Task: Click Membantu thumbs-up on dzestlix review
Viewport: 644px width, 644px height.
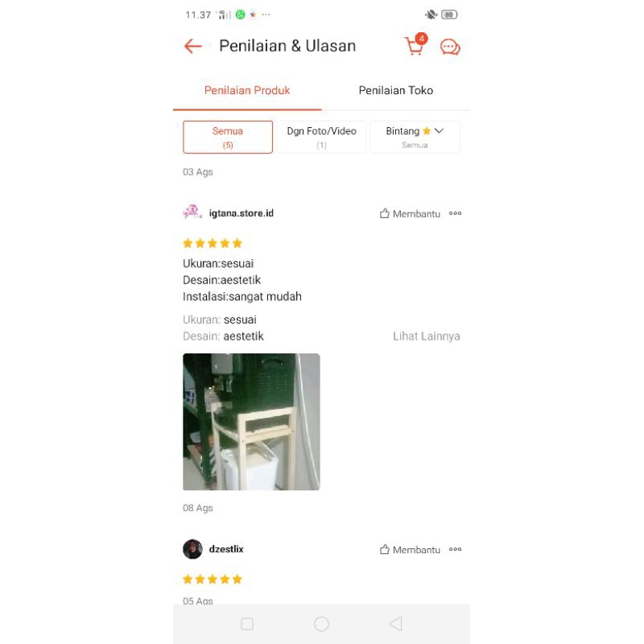Action: click(x=410, y=550)
